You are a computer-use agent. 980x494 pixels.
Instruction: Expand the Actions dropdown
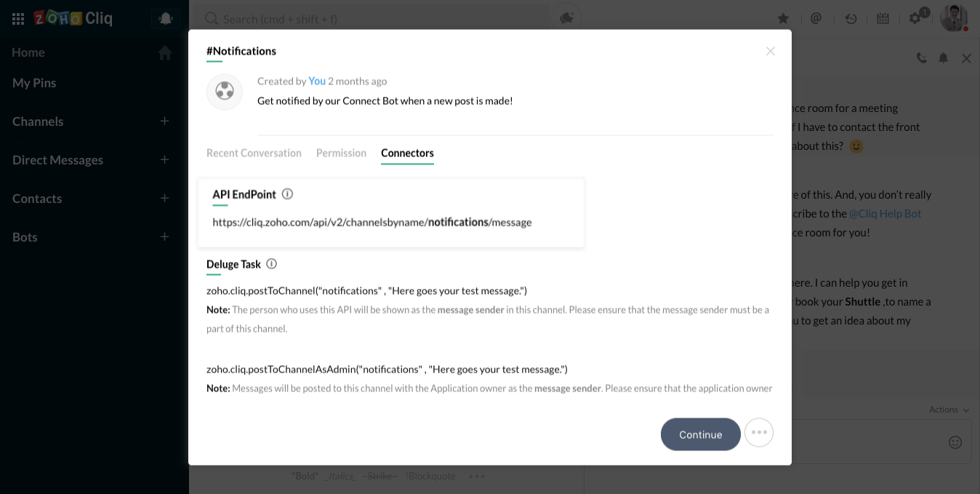pos(949,410)
